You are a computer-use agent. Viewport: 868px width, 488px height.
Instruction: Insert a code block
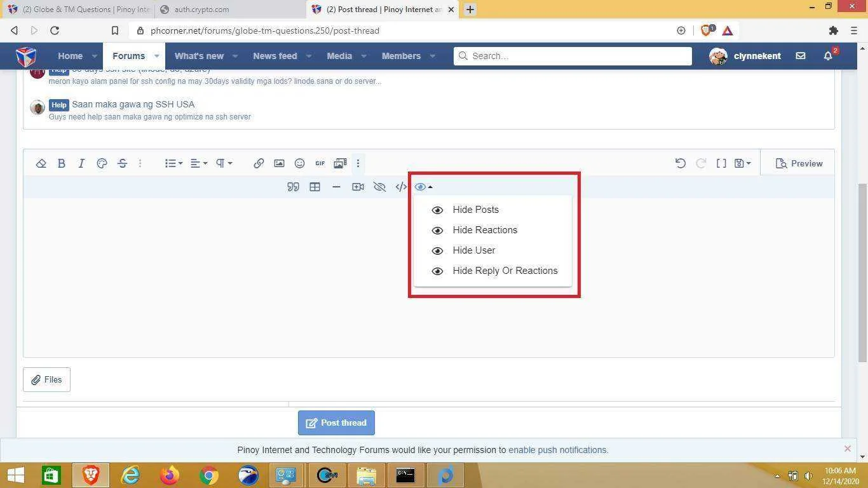401,187
